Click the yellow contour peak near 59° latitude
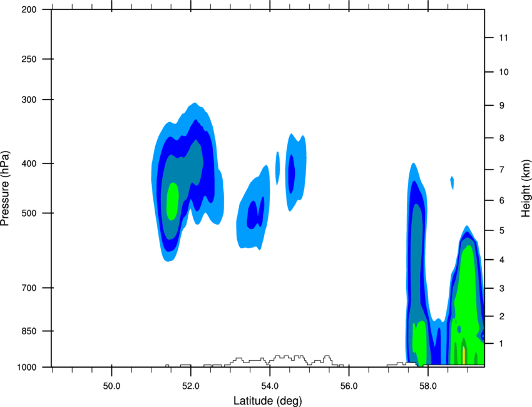532x407 pixels. click(x=464, y=356)
